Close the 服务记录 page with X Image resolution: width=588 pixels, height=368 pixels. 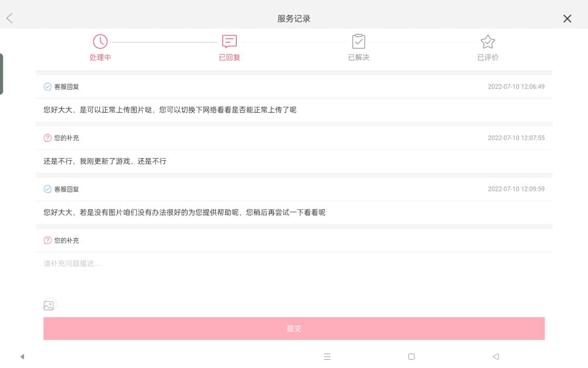click(567, 19)
